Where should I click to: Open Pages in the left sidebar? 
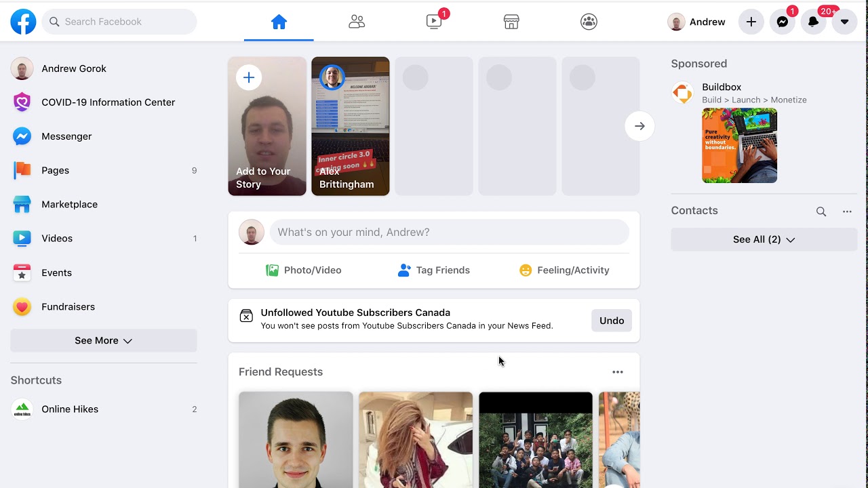pyautogui.click(x=104, y=170)
